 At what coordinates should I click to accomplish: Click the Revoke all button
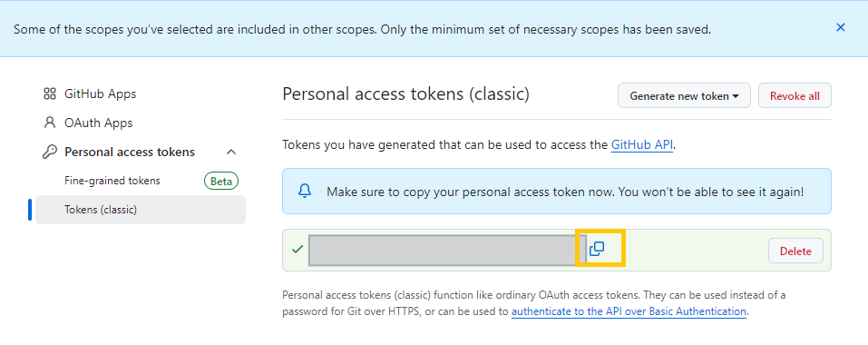pyautogui.click(x=795, y=96)
